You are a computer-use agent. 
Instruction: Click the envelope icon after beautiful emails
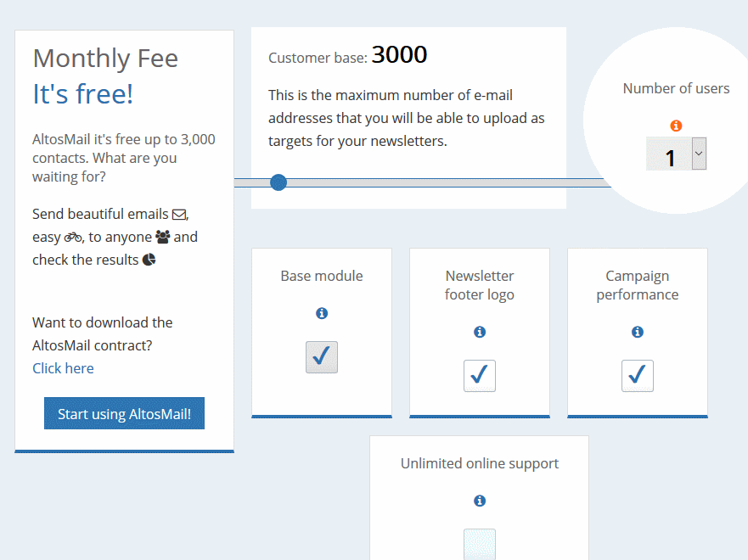(x=179, y=215)
